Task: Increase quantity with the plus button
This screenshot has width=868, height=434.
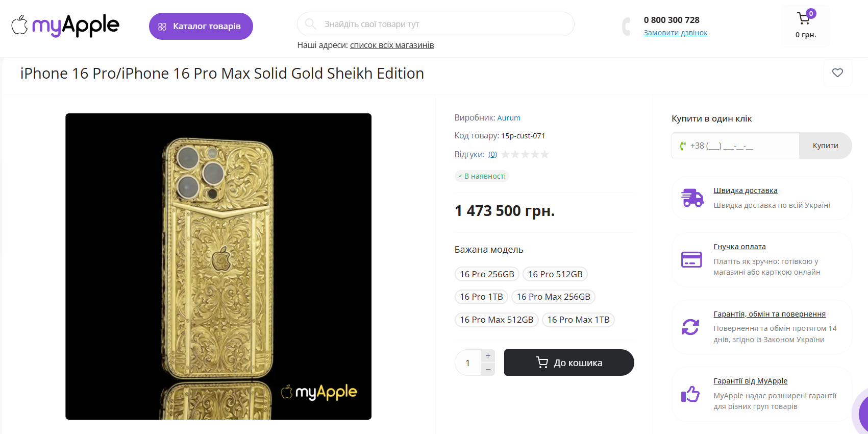Action: [488, 356]
